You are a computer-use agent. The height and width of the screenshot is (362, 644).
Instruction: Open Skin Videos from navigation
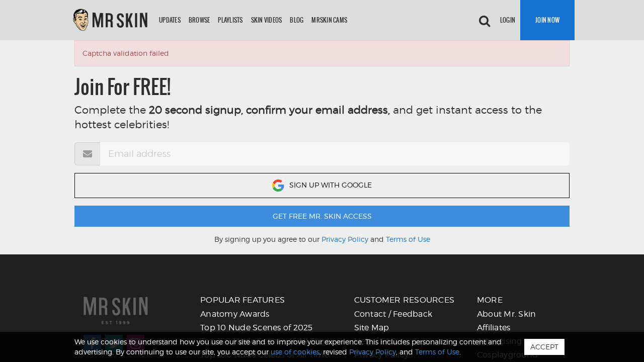(x=266, y=20)
